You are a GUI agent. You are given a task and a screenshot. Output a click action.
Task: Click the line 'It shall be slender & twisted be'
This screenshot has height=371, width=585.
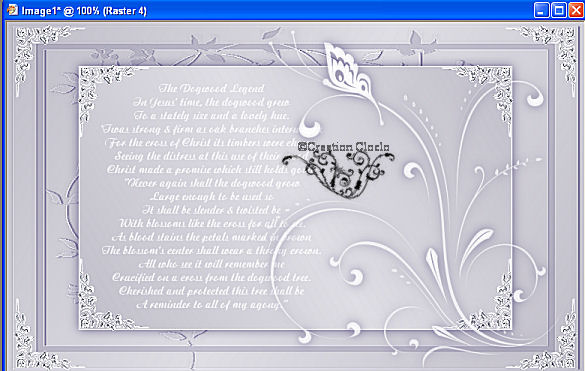click(x=212, y=210)
